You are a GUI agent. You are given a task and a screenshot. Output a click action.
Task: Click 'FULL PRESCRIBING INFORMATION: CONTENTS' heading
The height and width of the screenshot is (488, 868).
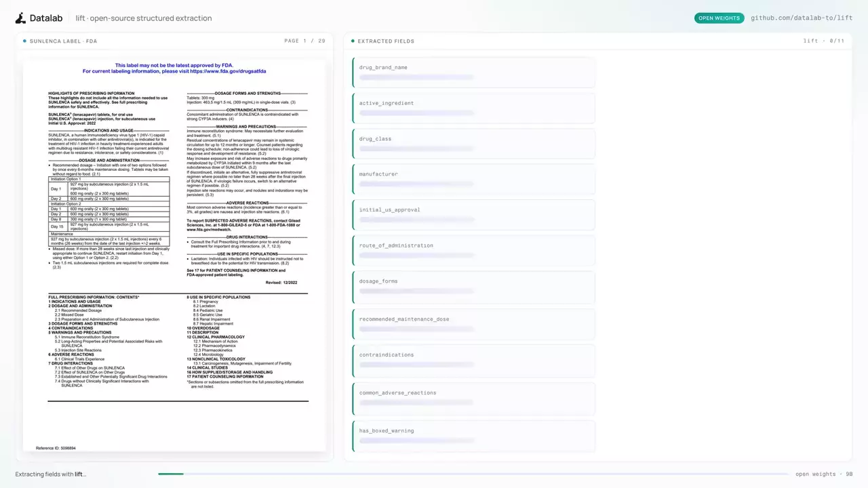point(94,298)
